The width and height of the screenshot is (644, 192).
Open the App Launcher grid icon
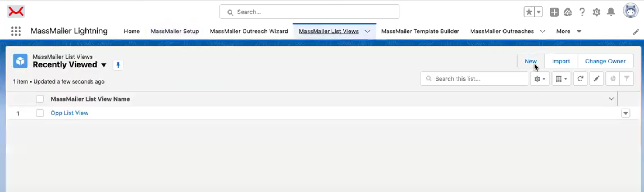[16, 31]
